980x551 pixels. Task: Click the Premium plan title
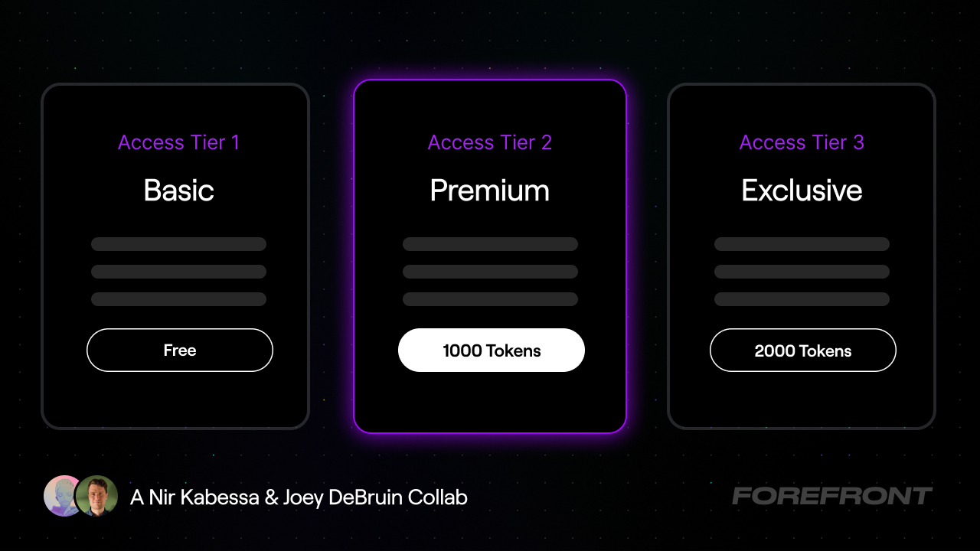(x=490, y=190)
